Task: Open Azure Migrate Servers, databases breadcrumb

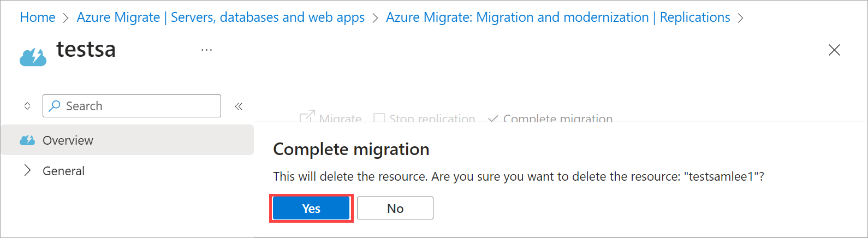Action: point(221,17)
